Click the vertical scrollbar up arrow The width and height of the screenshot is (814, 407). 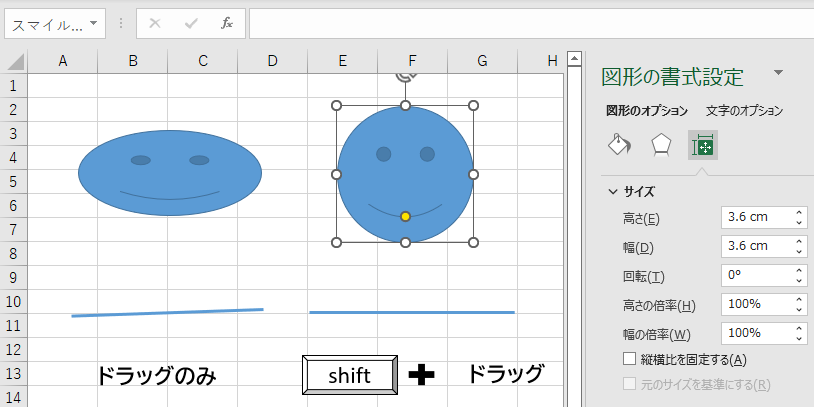[x=574, y=58]
